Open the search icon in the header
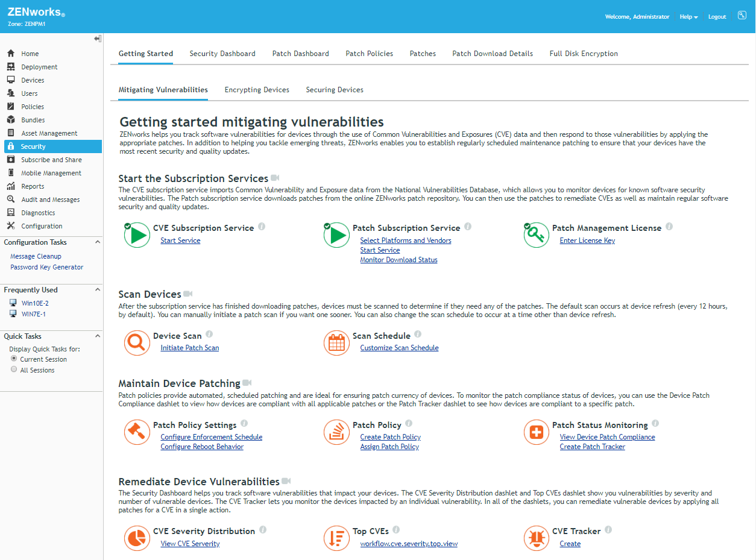Image resolution: width=756 pixels, height=560 pixels. point(742,15)
